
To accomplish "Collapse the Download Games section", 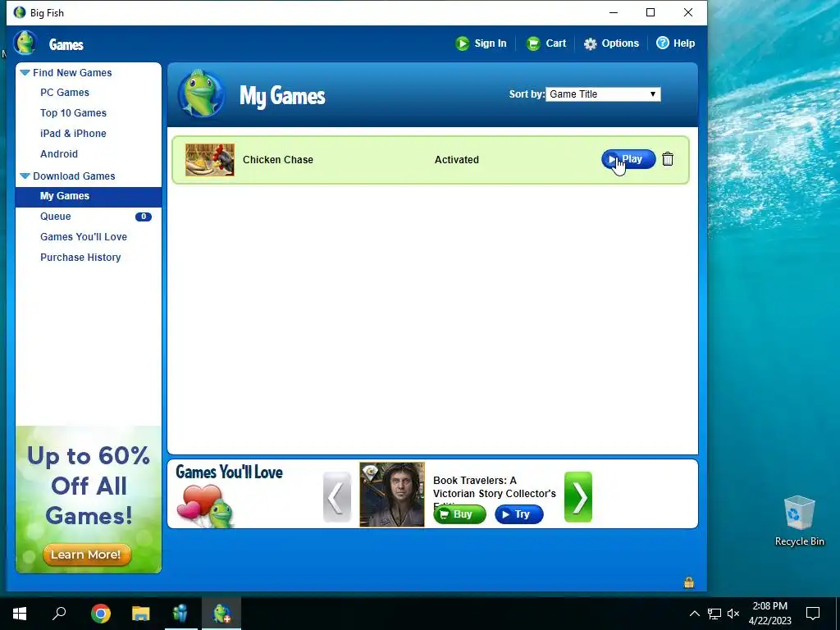I will pyautogui.click(x=25, y=176).
